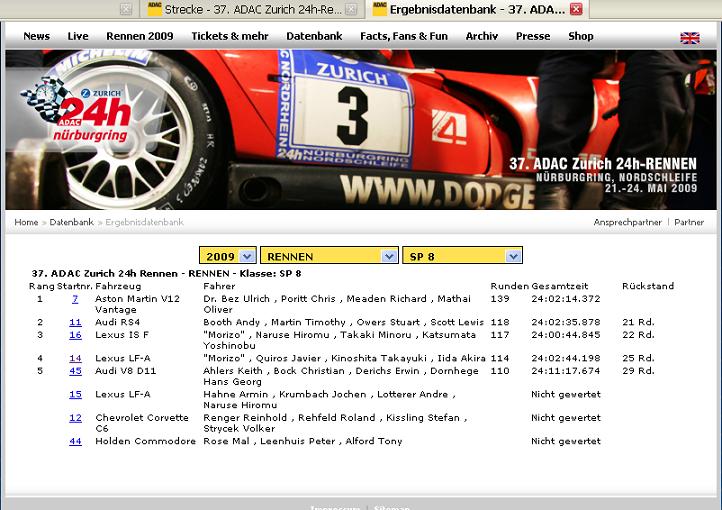
Task: Select the Ergebnisdatenbank browser tab
Action: pos(477,9)
